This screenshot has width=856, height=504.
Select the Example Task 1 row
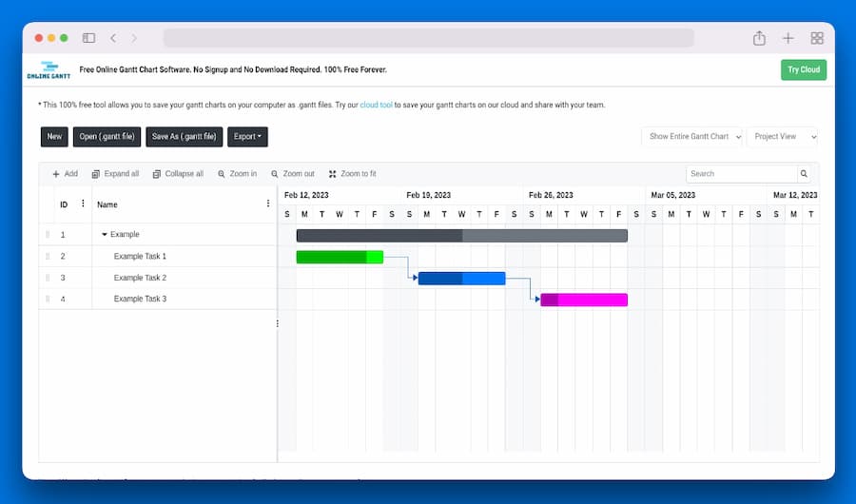(158, 256)
